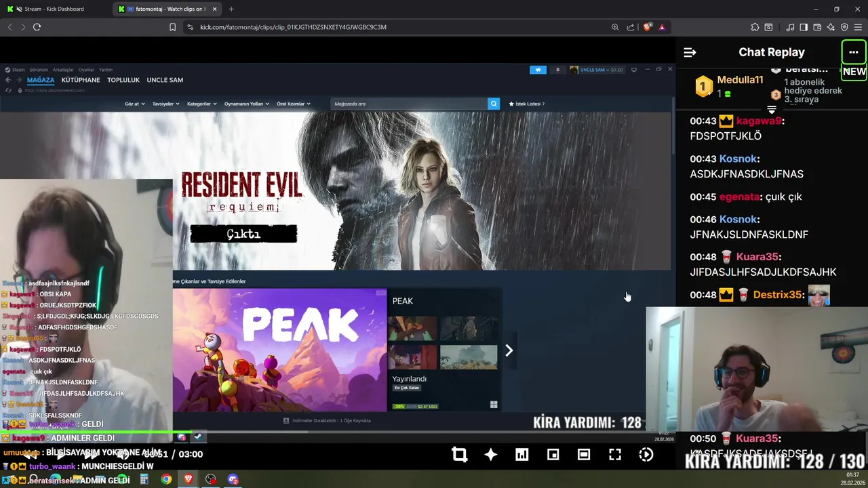Open Chrome icon in Windows taskbar

point(166,479)
